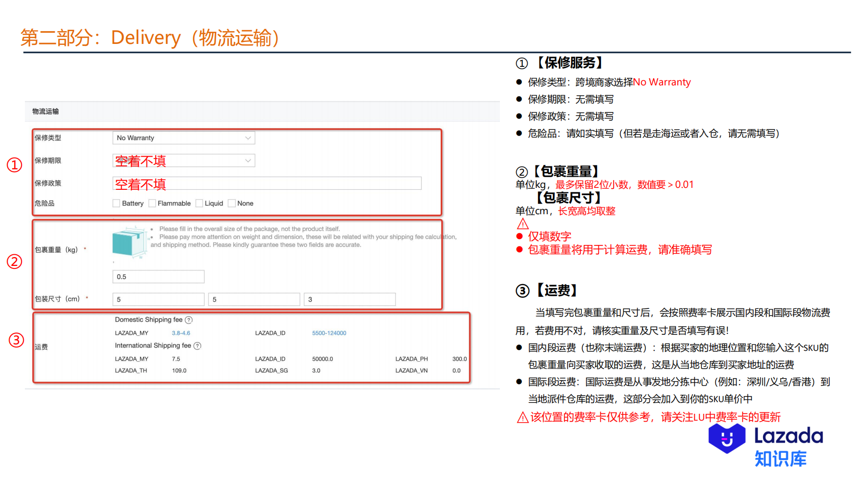868x488 pixels.
Task: Click the LAZADA_TH market label
Action: tap(131, 371)
